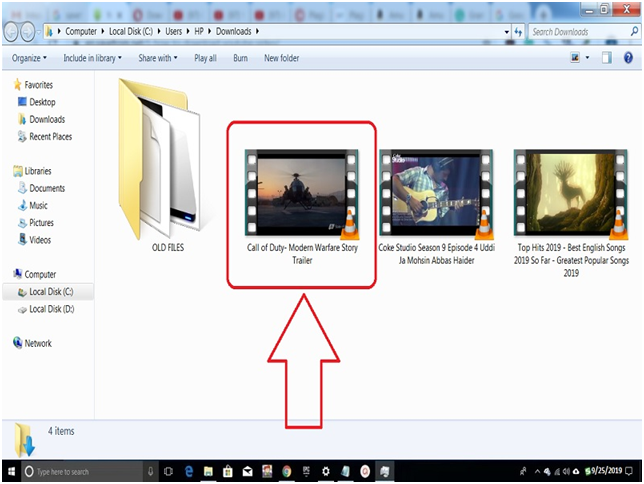
Task: Launch Microsoft Edge from the taskbar
Action: (x=189, y=471)
